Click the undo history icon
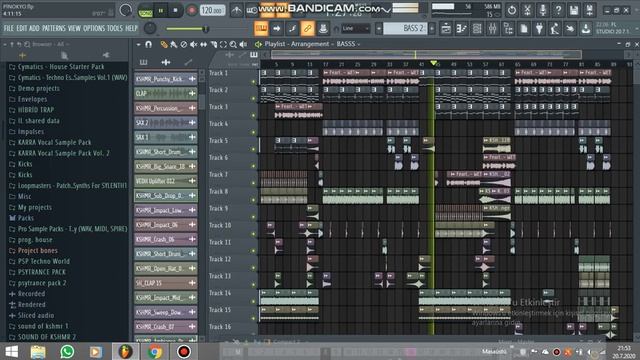This screenshot has width=640, height=360. point(512,10)
